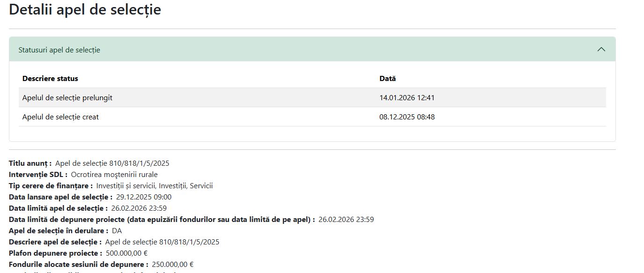Click the "Dată" column header
This screenshot has height=273, width=644.
coord(387,79)
